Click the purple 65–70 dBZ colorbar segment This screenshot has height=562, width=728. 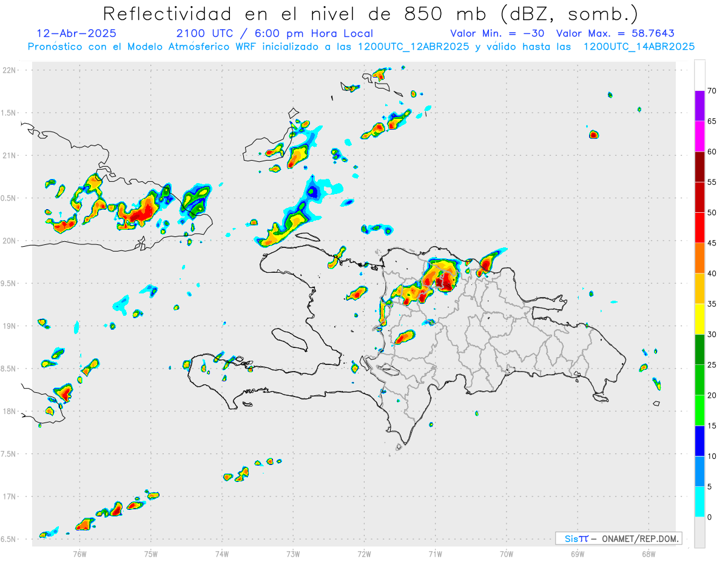[x=699, y=106]
